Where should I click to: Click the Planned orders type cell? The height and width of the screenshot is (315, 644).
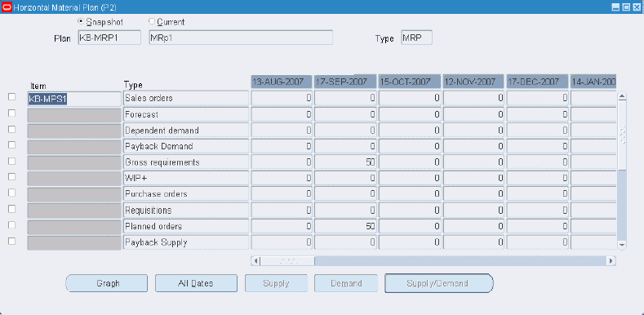tap(186, 226)
